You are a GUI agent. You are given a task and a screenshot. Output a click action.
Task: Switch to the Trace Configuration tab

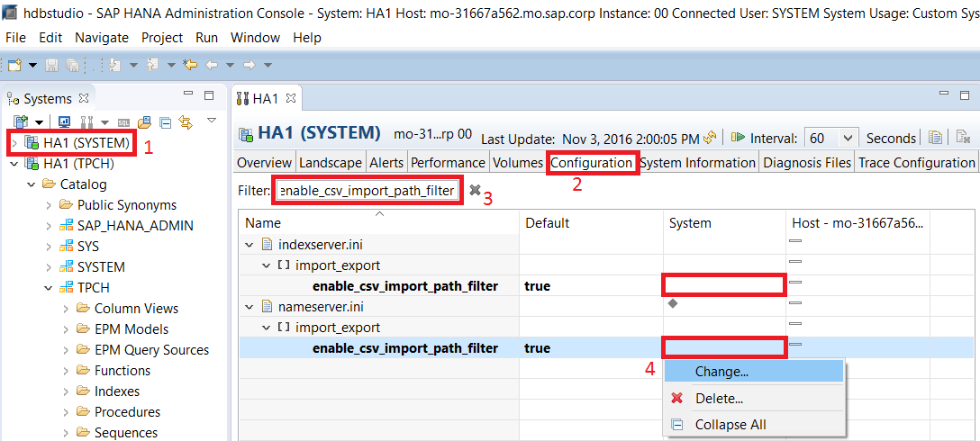916,162
